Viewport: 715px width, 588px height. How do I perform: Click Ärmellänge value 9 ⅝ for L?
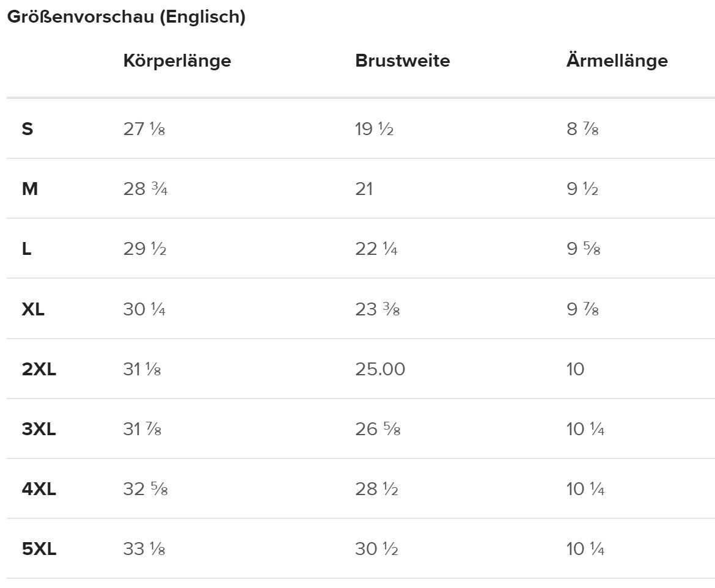click(583, 249)
